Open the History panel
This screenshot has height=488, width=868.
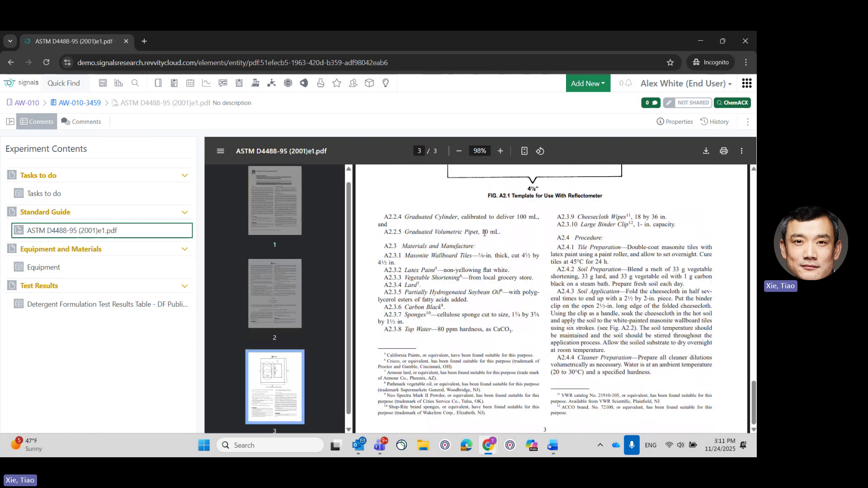pos(714,121)
